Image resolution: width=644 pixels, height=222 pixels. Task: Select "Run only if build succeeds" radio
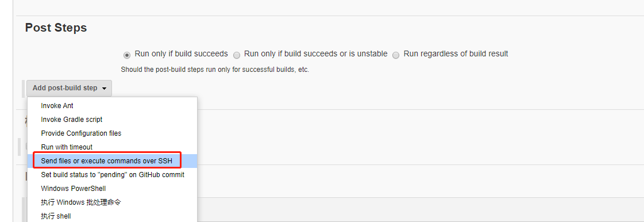coord(127,55)
